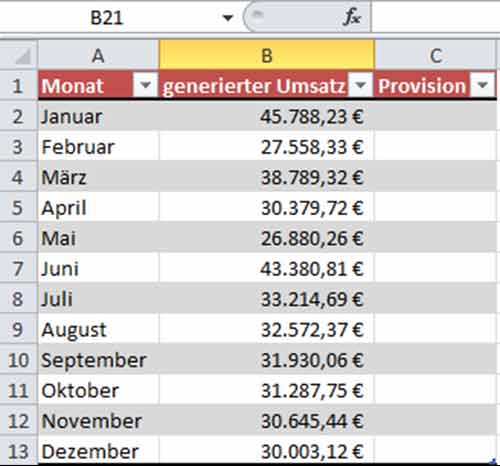The width and height of the screenshot is (500, 466).
Task: Open the Name Box dropdown arrow
Action: (x=228, y=17)
